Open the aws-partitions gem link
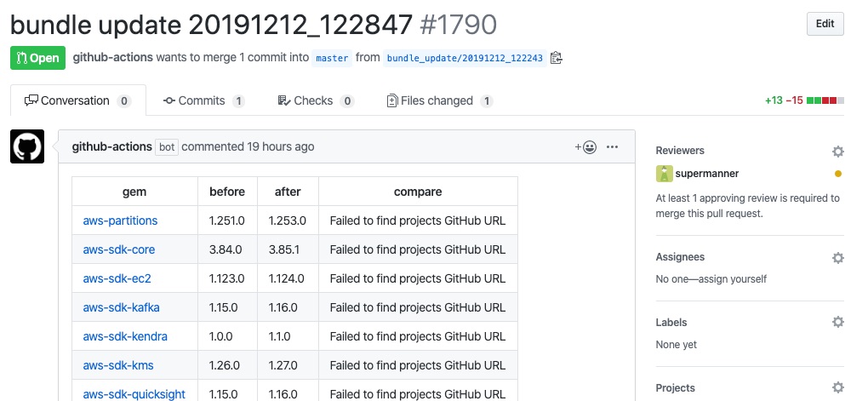Screen dimensions: 868x401 pyautogui.click(x=120, y=221)
